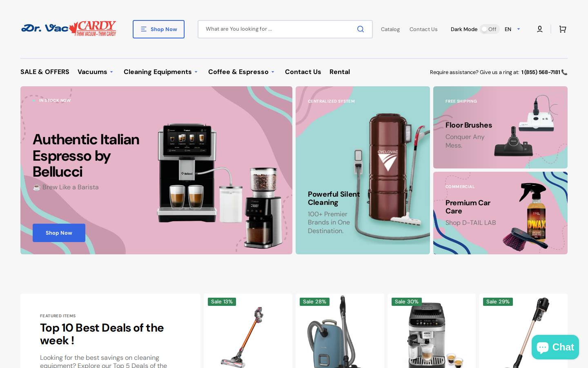Open the Authentic Italian Espresso by Bellucci banner
Image resolution: width=588 pixels, height=368 pixels.
[156, 170]
